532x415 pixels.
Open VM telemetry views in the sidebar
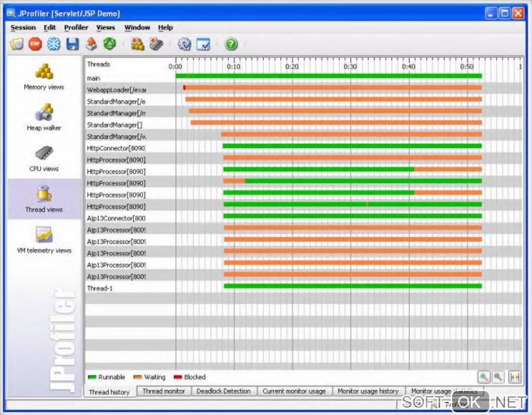point(44,240)
